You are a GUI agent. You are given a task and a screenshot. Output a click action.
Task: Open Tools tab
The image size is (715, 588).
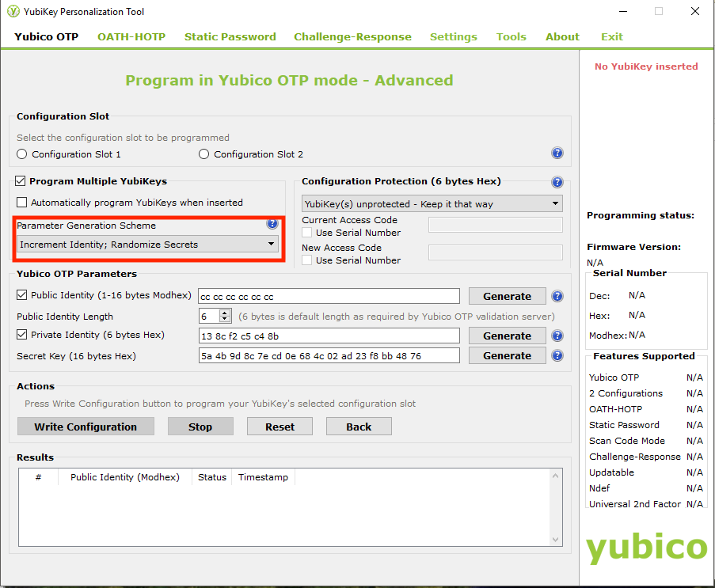512,36
